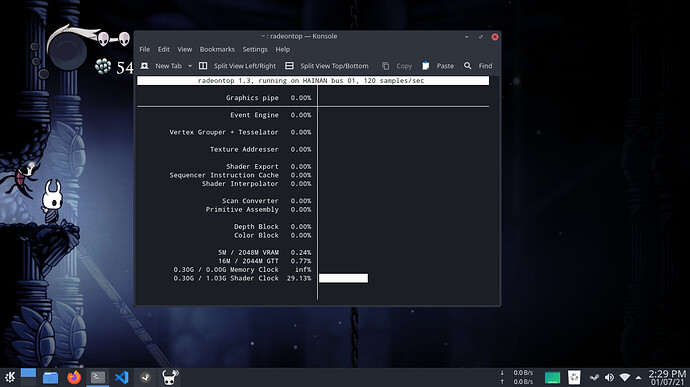The width and height of the screenshot is (690, 387).
Task: Open the Edit menu
Action: 164,49
